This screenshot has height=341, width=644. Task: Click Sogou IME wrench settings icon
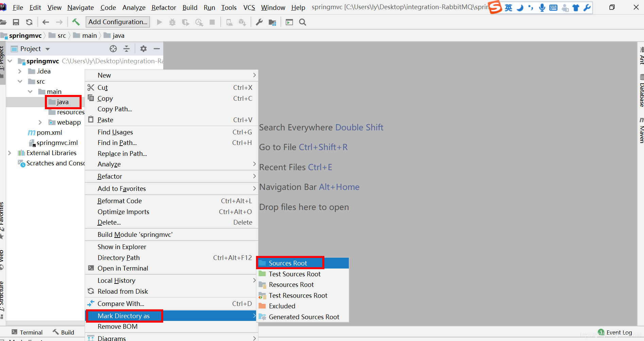(587, 7)
